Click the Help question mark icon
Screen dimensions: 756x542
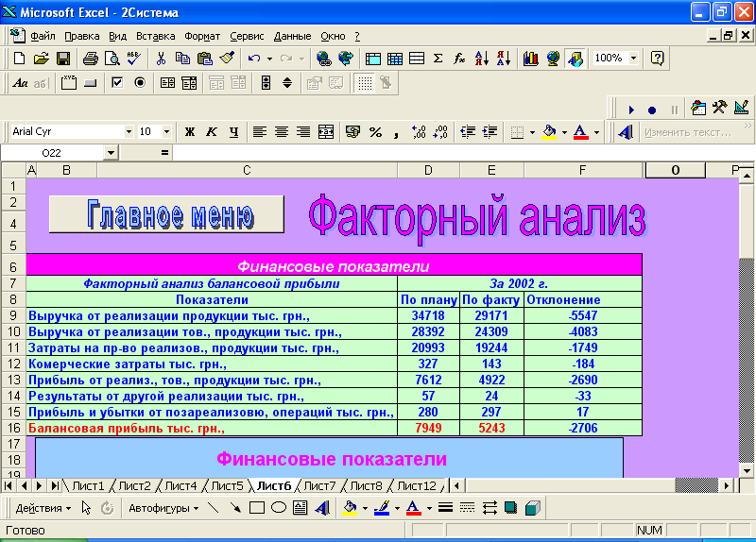coord(657,59)
